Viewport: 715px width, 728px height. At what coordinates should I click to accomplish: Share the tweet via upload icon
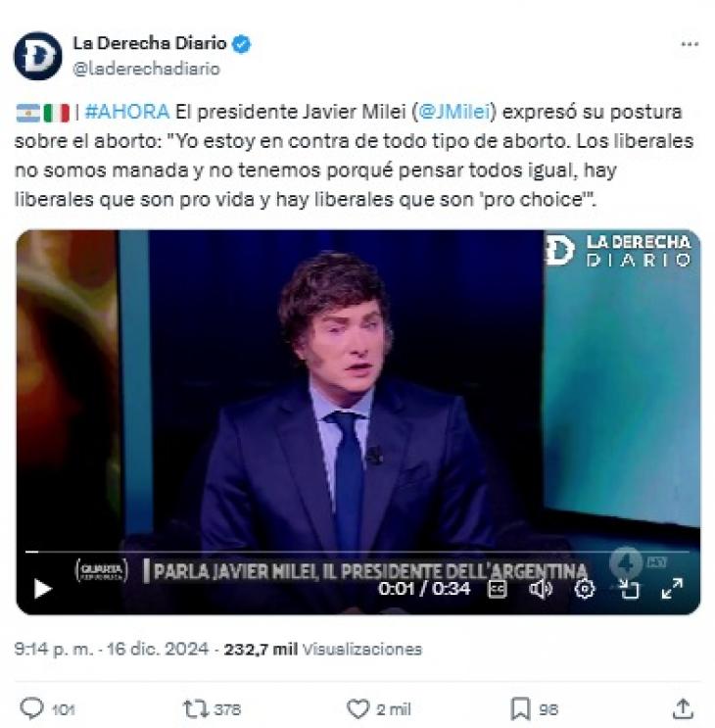[683, 708]
